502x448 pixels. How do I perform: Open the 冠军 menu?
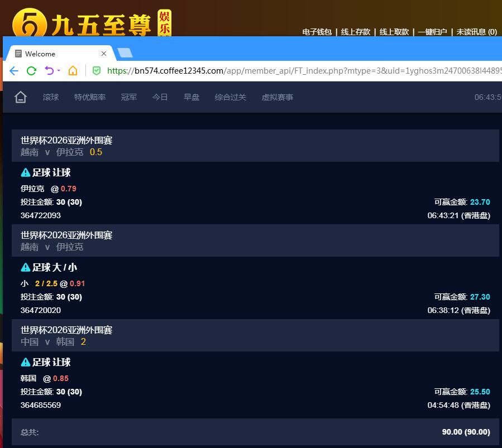coord(128,97)
